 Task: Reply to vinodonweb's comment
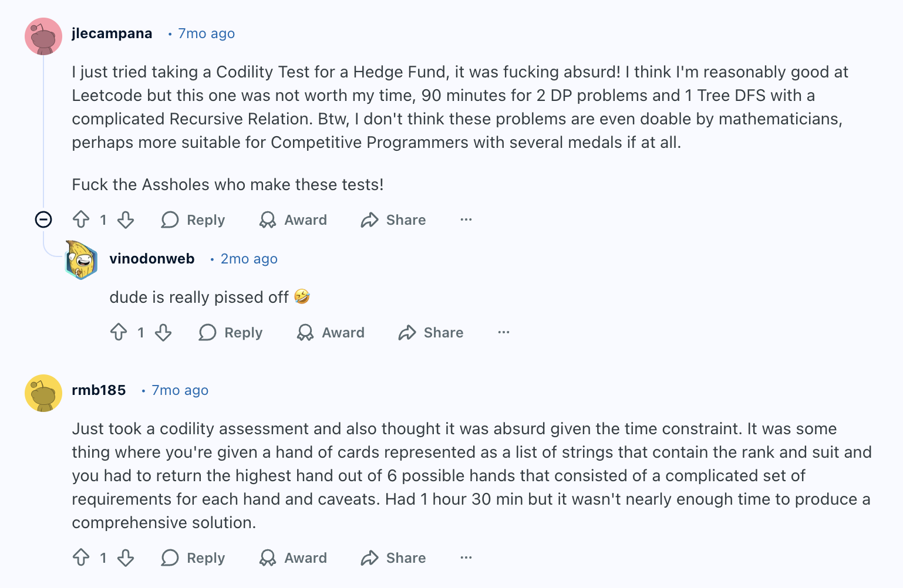click(231, 333)
